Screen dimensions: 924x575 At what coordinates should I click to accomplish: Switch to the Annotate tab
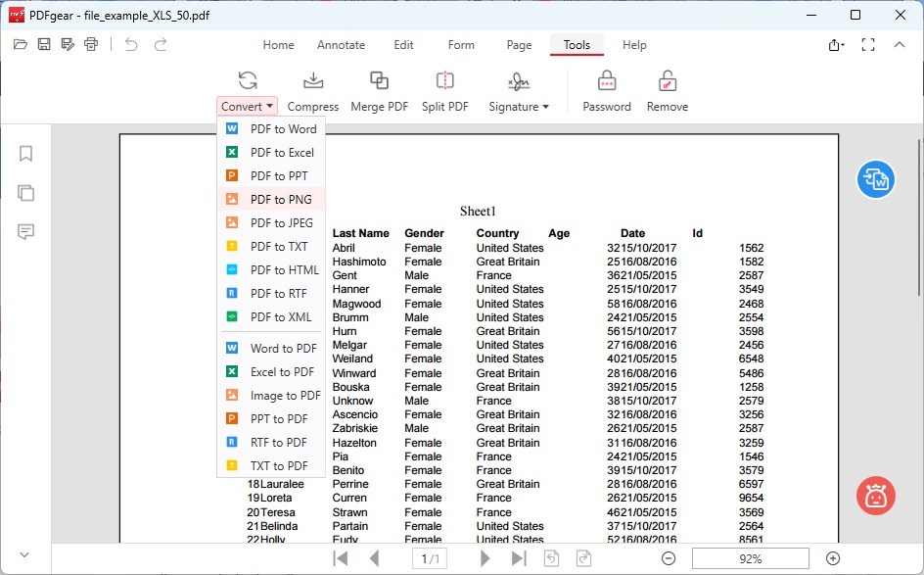tap(341, 44)
